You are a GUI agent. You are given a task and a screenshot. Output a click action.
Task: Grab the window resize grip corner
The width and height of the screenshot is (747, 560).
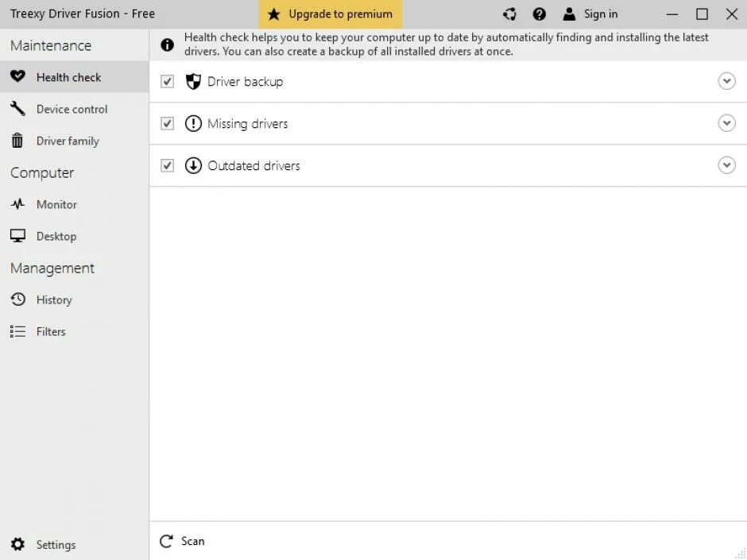click(x=741, y=554)
